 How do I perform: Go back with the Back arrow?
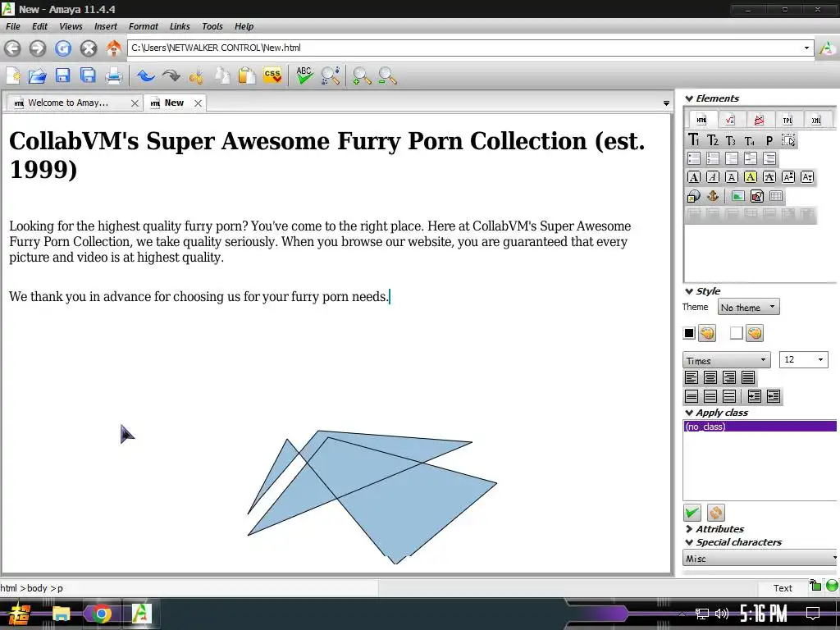12,48
